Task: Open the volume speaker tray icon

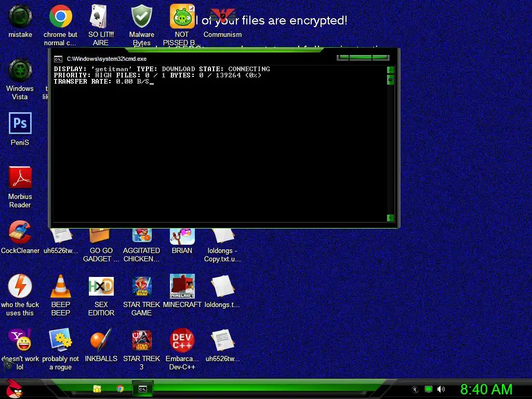Action: click(441, 389)
